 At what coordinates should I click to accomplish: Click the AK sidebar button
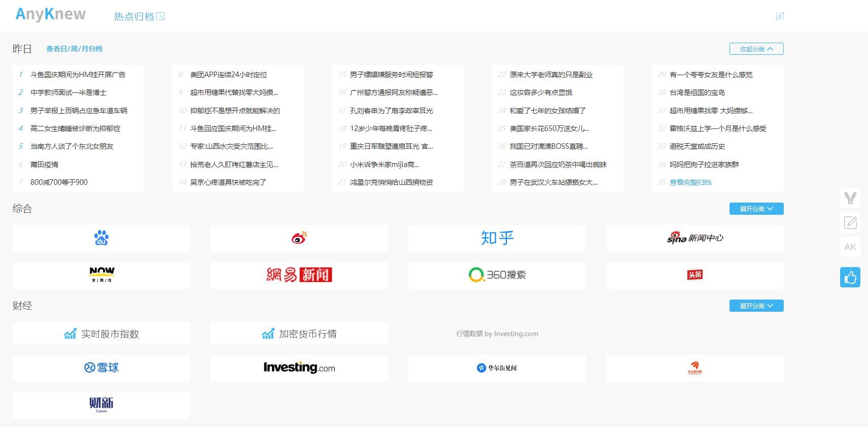tap(850, 247)
